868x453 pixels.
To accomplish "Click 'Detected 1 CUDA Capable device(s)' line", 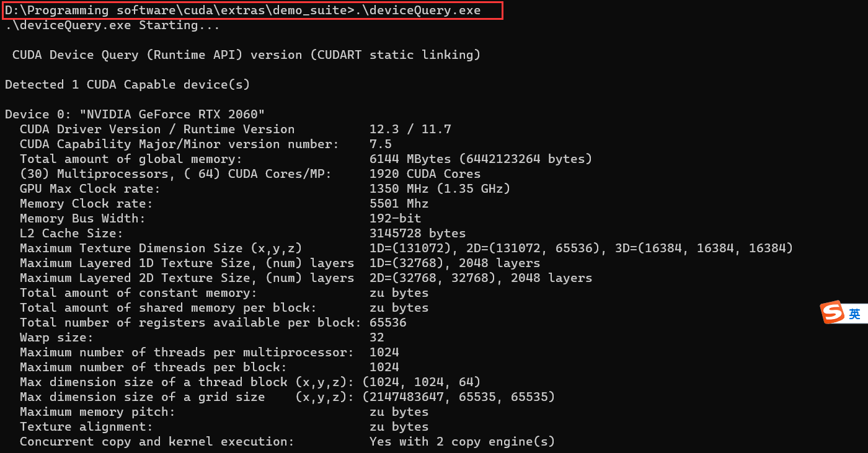I will point(127,85).
